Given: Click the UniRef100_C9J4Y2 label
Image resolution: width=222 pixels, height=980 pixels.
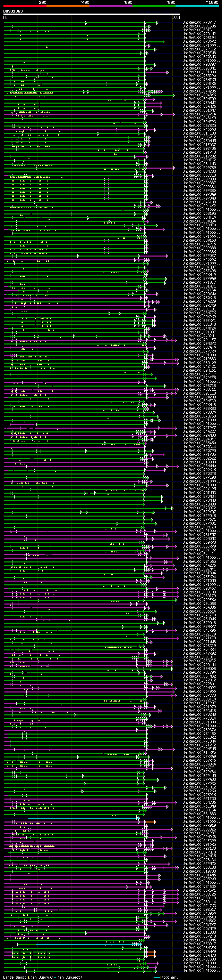Looking at the screenshot, I should point(199,206).
